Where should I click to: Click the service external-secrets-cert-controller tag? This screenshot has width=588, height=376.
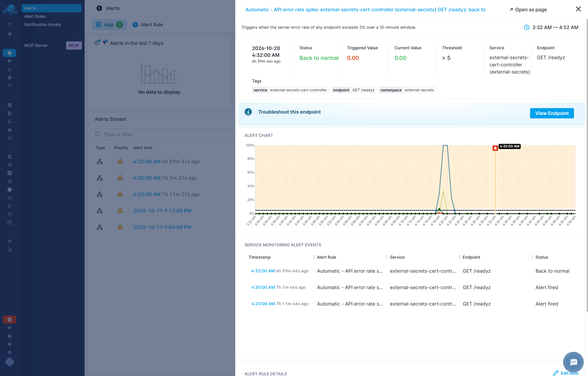coord(290,90)
